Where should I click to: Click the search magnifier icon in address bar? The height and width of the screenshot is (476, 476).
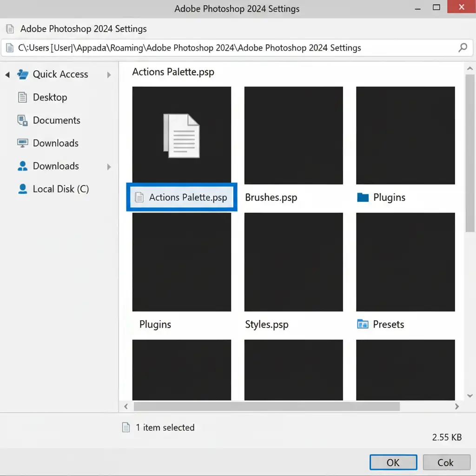[x=463, y=47]
